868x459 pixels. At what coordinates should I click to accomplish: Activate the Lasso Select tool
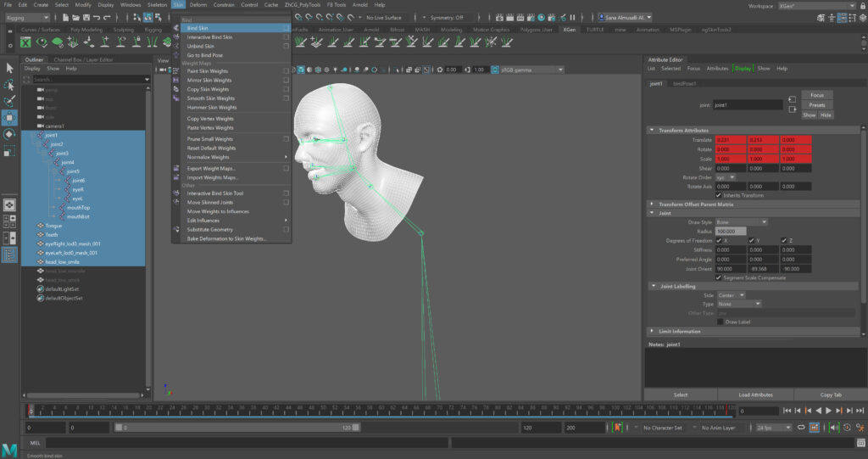click(x=9, y=85)
